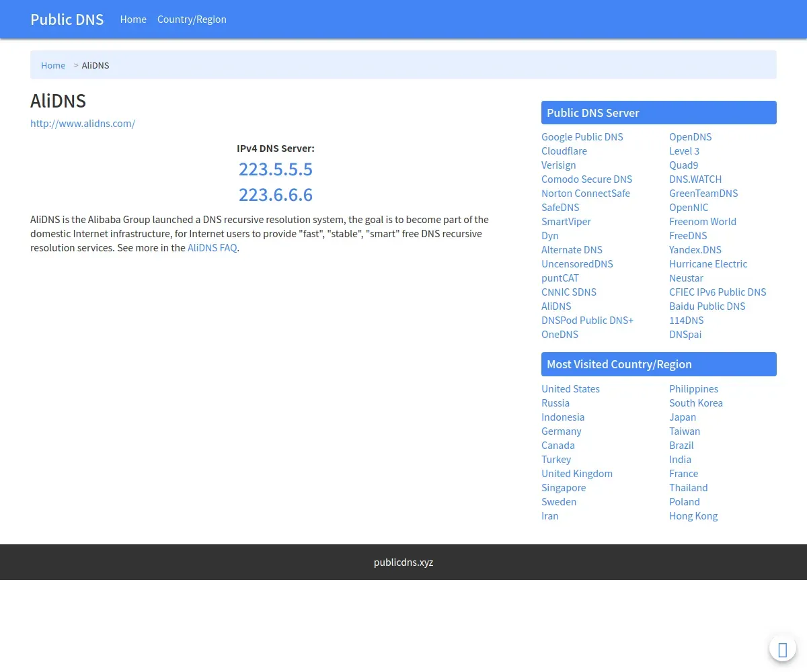Select Brazil
Screen dimensions: 807x672
point(681,446)
